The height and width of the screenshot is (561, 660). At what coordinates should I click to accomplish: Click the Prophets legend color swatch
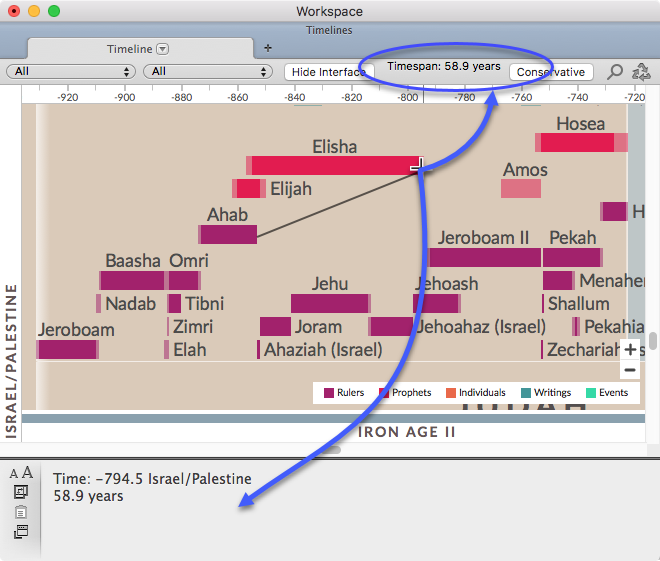tap(383, 393)
